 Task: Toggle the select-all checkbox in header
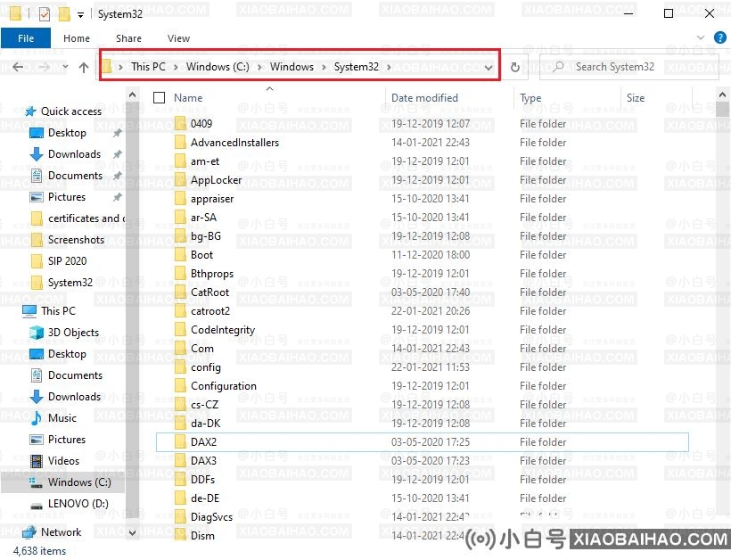pos(160,97)
